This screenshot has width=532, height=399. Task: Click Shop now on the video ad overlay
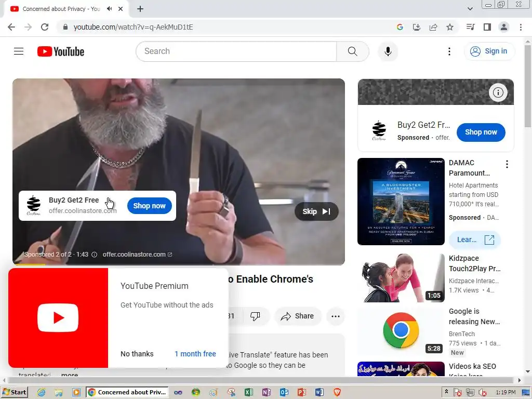(149, 206)
